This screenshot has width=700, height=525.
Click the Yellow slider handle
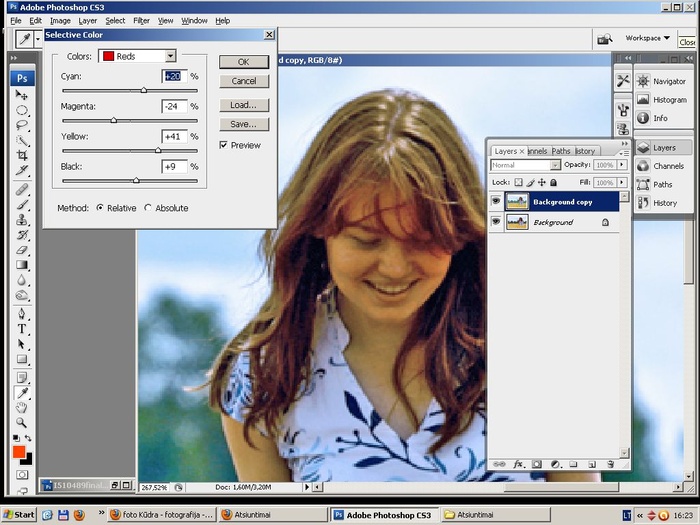158,151
